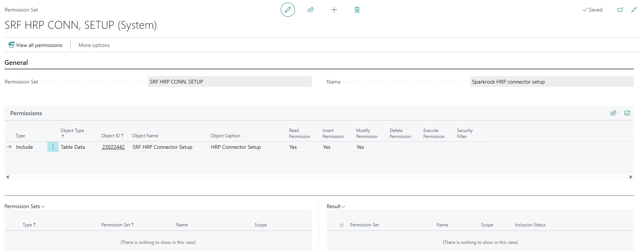Select the row arrow for Include line

tap(9, 147)
